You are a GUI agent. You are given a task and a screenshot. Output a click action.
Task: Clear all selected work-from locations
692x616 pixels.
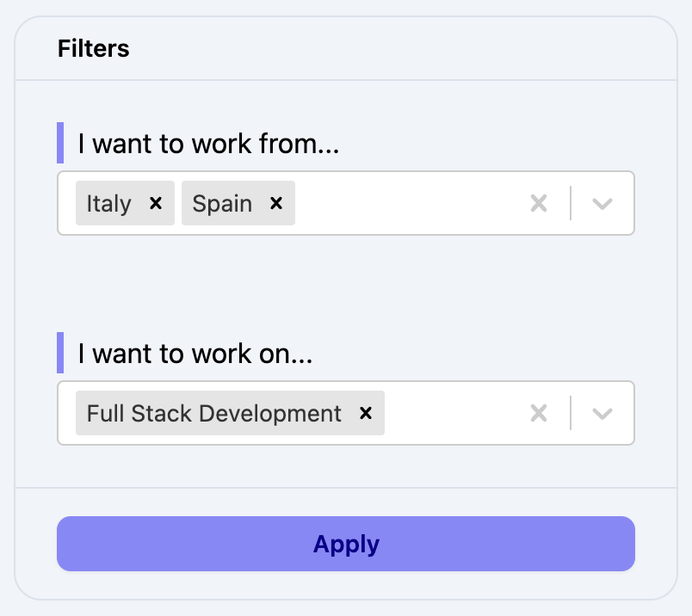pyautogui.click(x=539, y=204)
